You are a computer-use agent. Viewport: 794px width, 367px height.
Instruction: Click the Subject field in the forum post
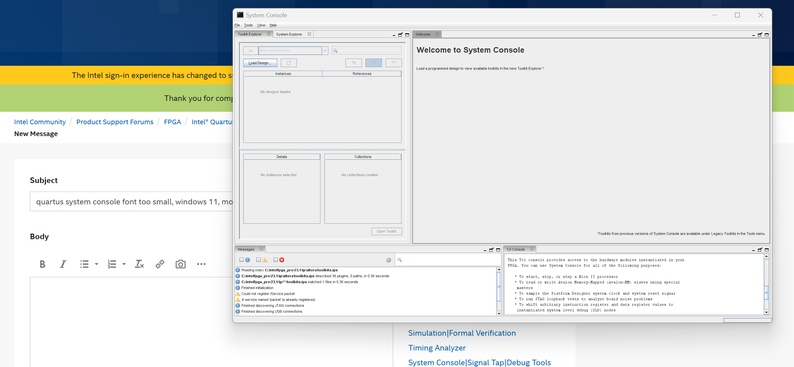132,201
